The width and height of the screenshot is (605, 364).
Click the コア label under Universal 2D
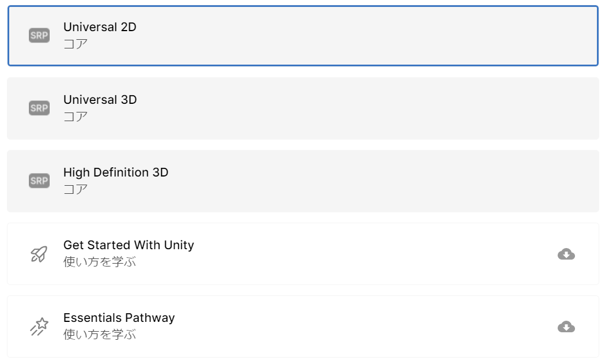76,44
